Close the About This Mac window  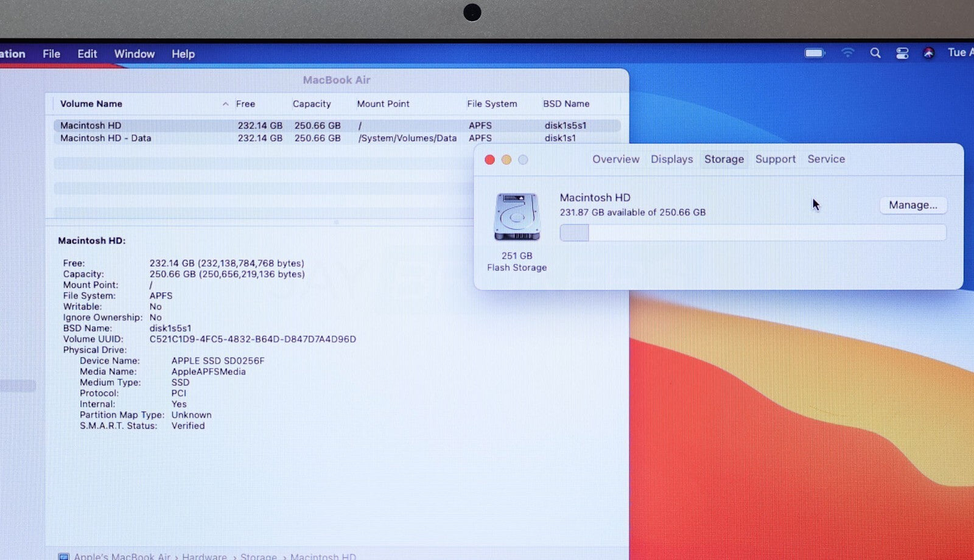tap(489, 159)
